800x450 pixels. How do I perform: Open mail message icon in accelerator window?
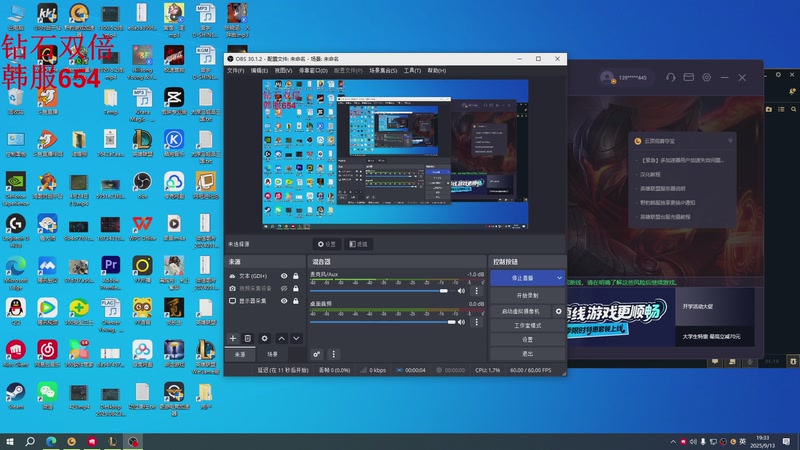(689, 78)
